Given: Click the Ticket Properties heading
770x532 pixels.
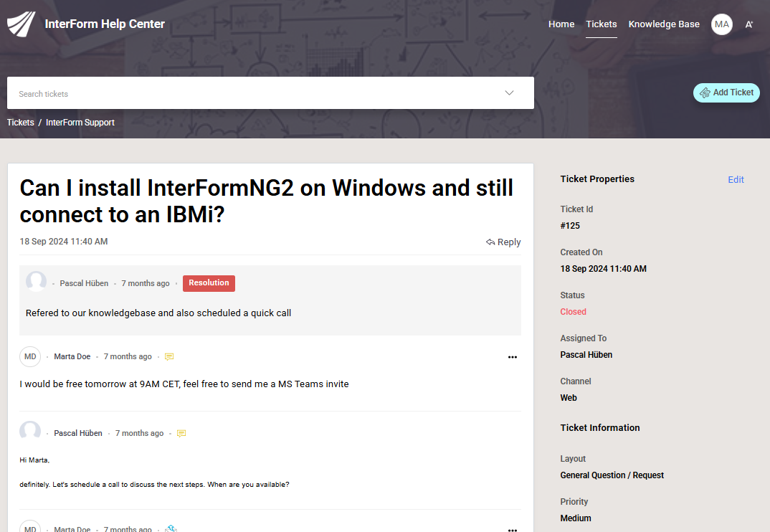Looking at the screenshot, I should tap(597, 179).
